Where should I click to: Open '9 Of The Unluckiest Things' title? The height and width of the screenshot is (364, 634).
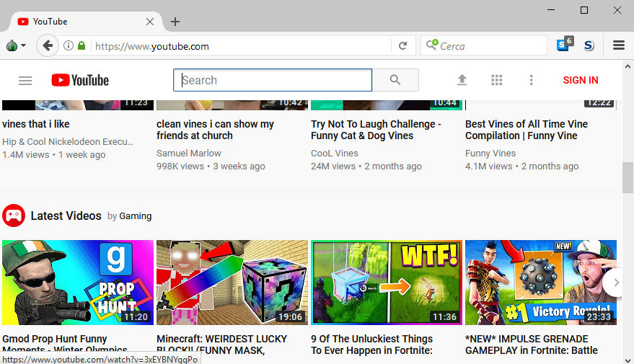pyautogui.click(x=371, y=345)
